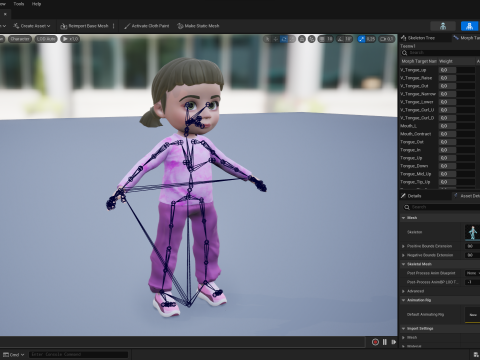Switch to Morph Target tab
The image size is (480, 360).
(x=466, y=38)
